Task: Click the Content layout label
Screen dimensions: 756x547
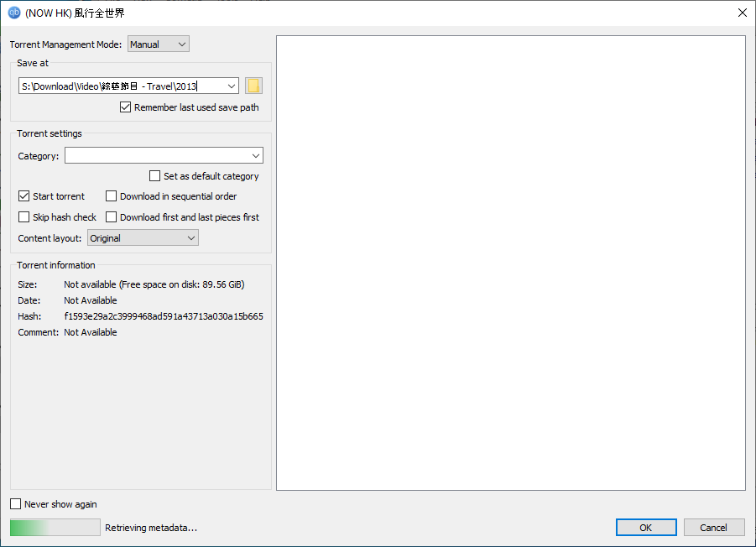Action: [50, 238]
